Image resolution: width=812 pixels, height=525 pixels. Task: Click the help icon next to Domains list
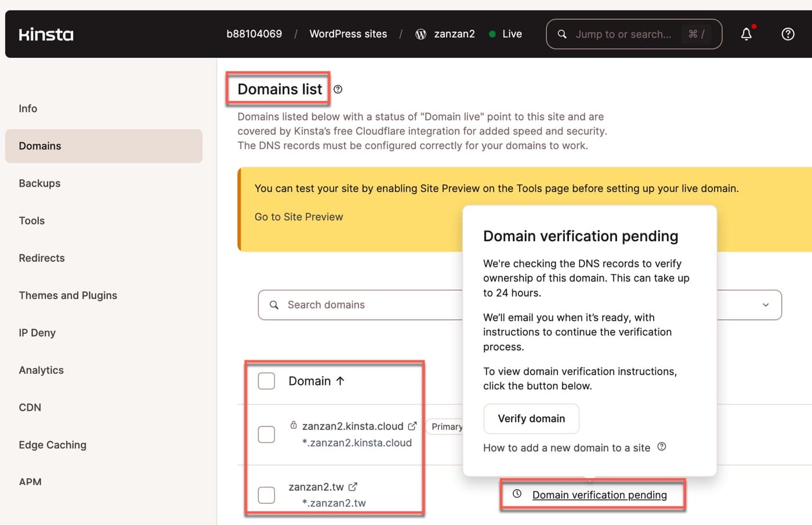point(338,89)
